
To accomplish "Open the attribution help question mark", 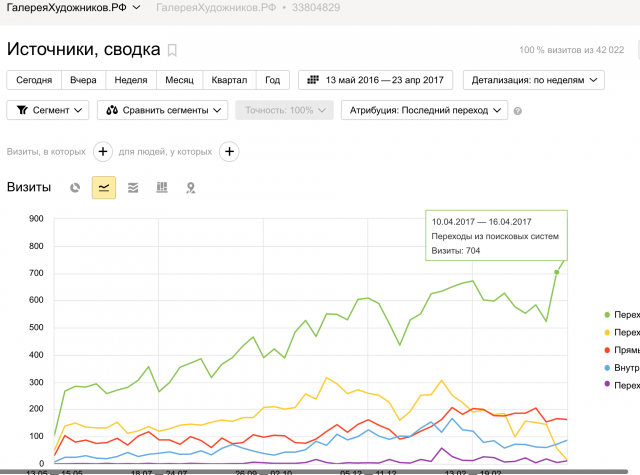I will [x=518, y=111].
